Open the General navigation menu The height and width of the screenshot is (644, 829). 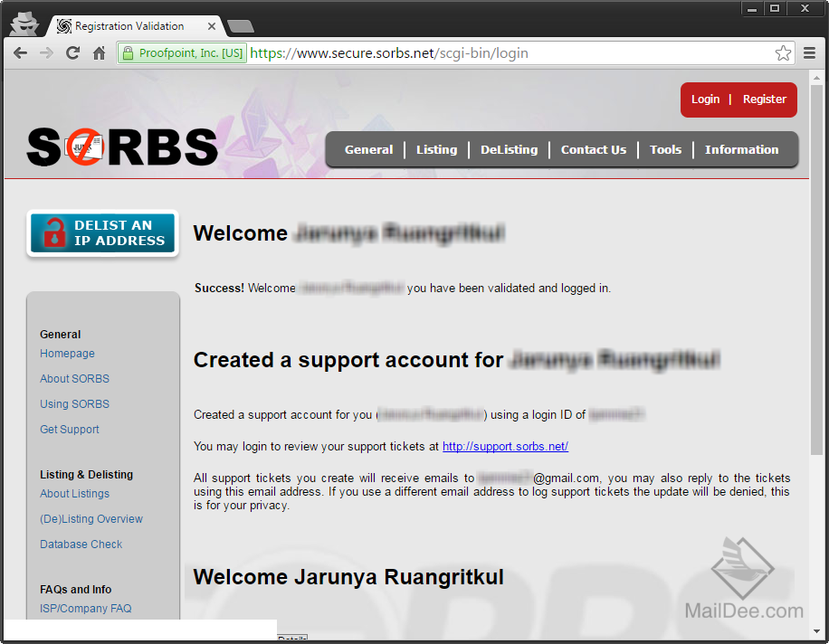coord(368,149)
